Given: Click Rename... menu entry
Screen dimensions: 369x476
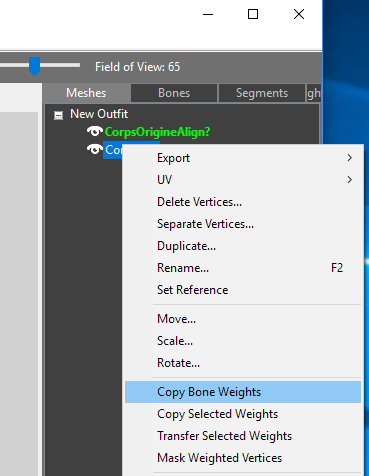Looking at the screenshot, I should [243, 268].
